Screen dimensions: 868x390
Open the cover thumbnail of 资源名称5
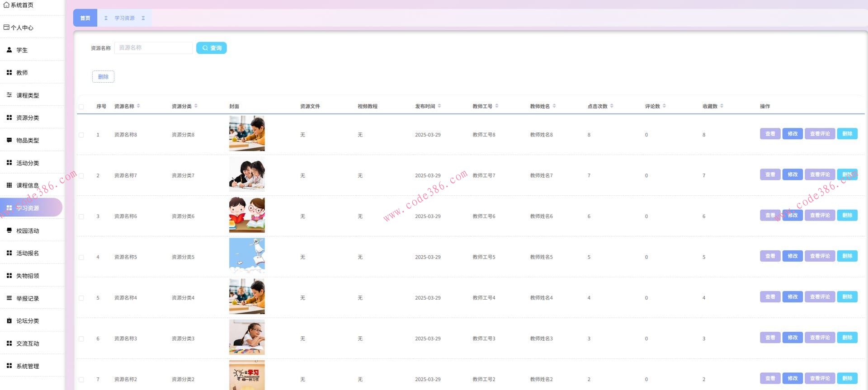(x=247, y=255)
